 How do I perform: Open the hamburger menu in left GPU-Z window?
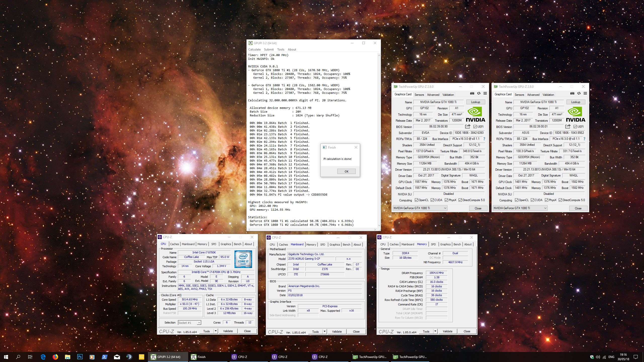(485, 94)
